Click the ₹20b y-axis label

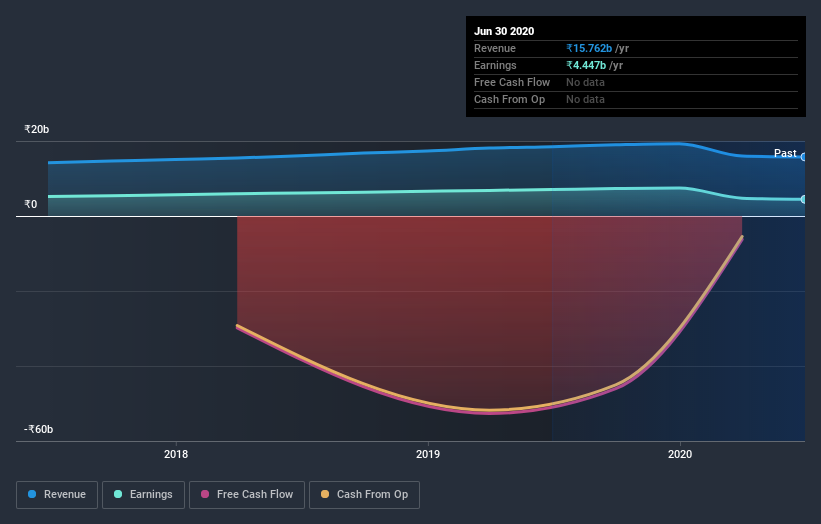37,129
